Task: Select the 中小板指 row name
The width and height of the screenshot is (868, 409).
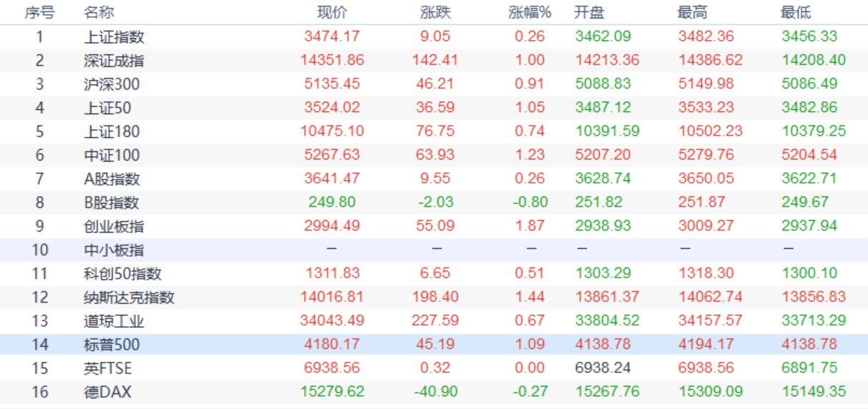Action: click(x=114, y=250)
